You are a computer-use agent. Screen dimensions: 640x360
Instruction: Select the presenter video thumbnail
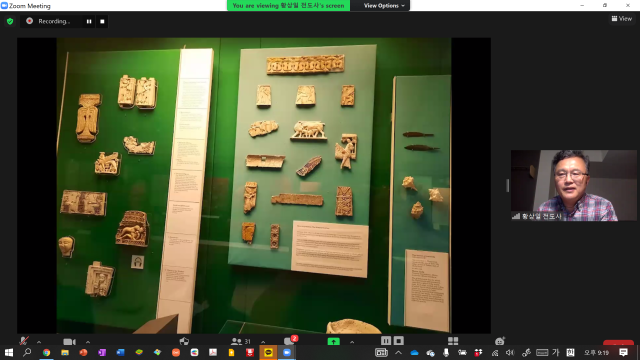pos(573,185)
